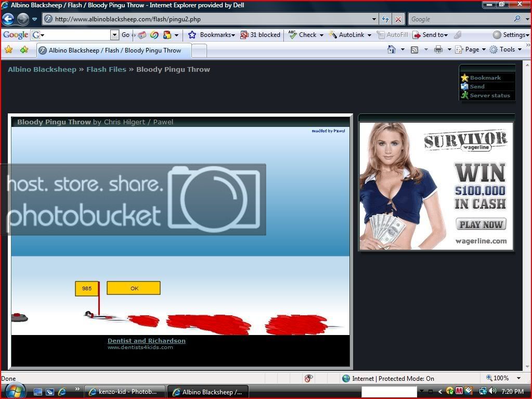Click the magnifier search icon

click(x=517, y=19)
